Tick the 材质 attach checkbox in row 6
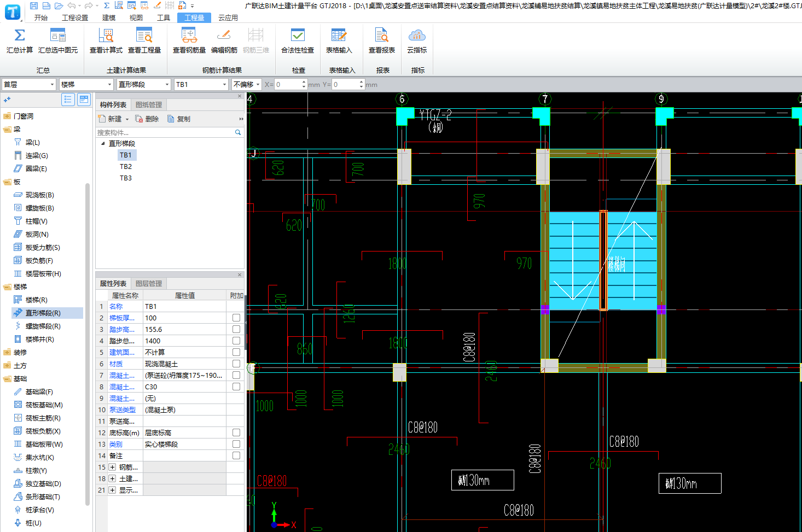 236,364
